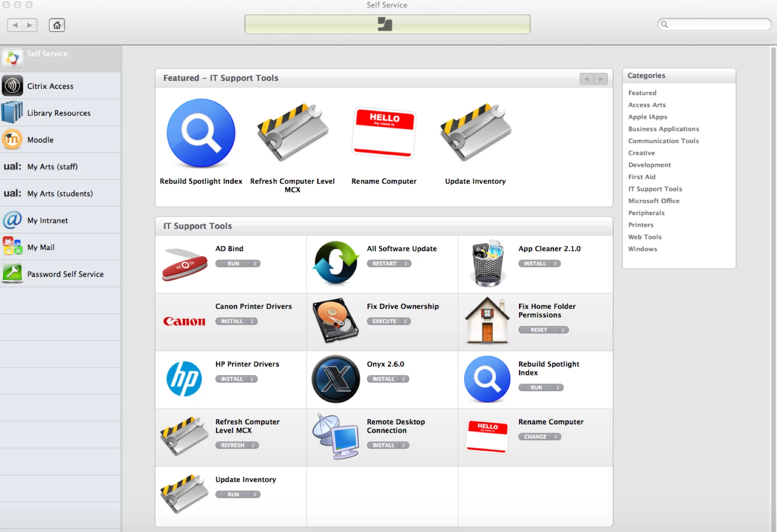Screen dimensions: 777x532
Task: Navigate back with toolbar arrow
Action: coord(15,25)
